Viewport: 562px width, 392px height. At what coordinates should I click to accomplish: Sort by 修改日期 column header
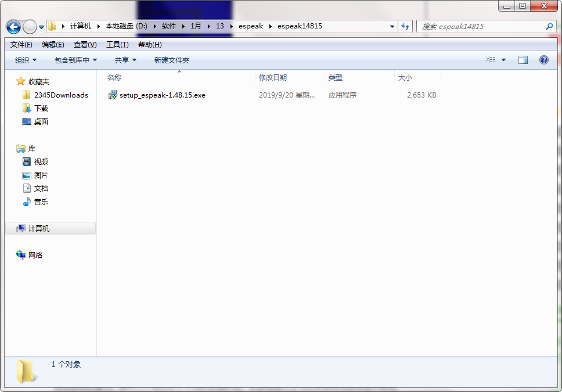pyautogui.click(x=290, y=77)
